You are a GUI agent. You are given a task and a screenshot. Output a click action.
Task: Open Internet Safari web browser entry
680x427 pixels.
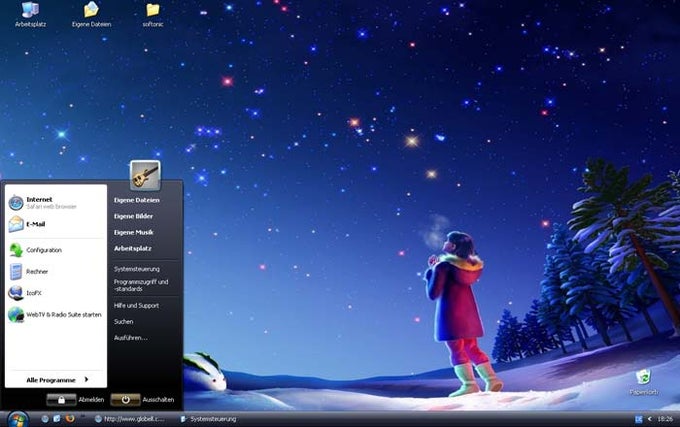pyautogui.click(x=56, y=203)
